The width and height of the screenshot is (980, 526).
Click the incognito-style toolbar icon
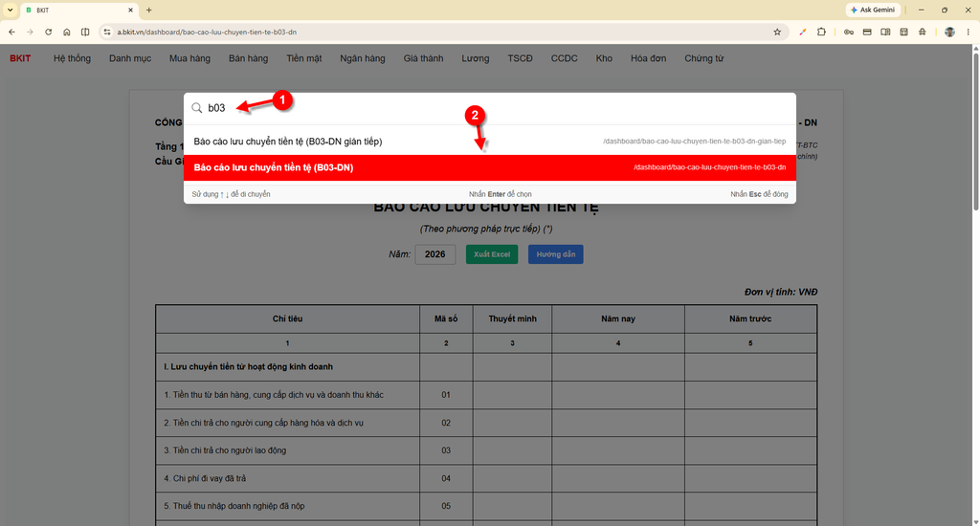click(x=923, y=32)
